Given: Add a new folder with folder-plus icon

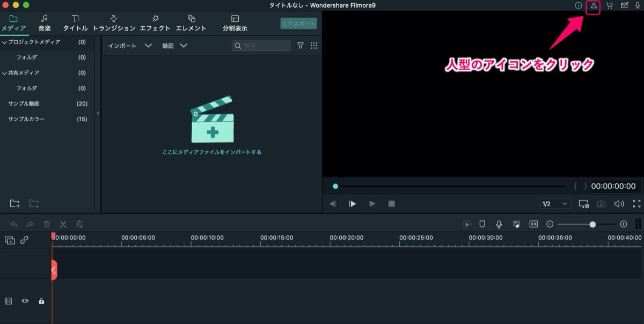Looking at the screenshot, I should (15, 203).
